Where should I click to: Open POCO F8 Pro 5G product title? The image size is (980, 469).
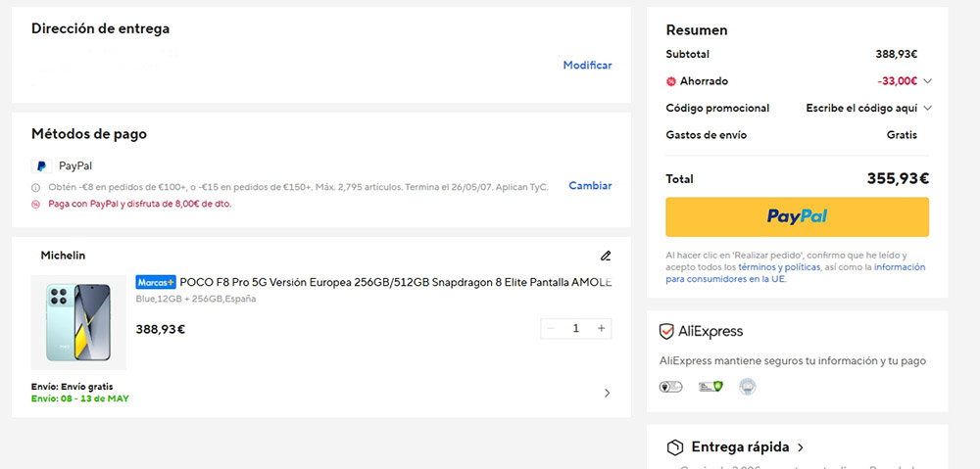[x=396, y=282]
